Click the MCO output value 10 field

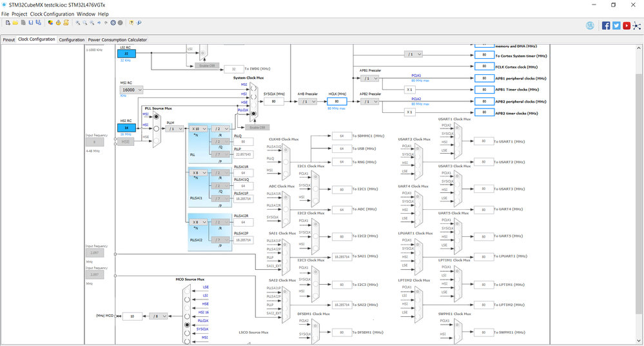pos(132,316)
